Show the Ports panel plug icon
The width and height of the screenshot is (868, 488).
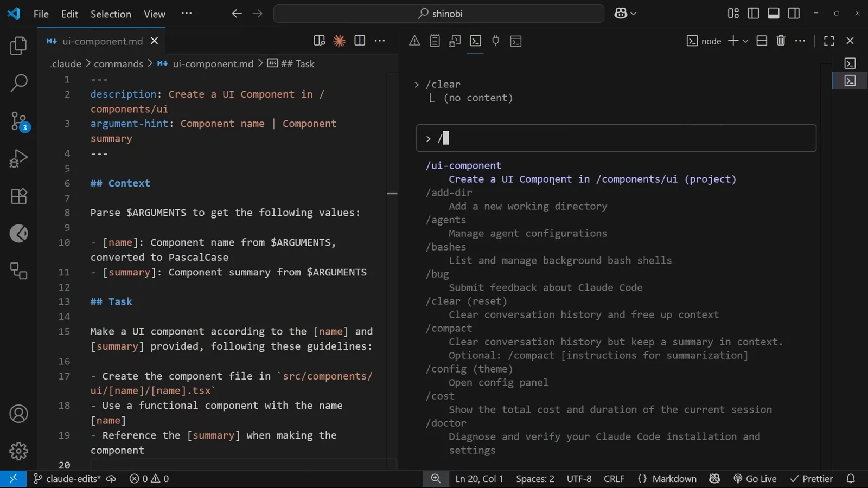pyautogui.click(x=496, y=41)
